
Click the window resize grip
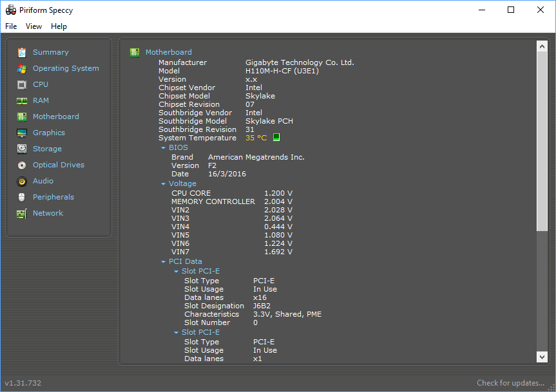click(551, 387)
